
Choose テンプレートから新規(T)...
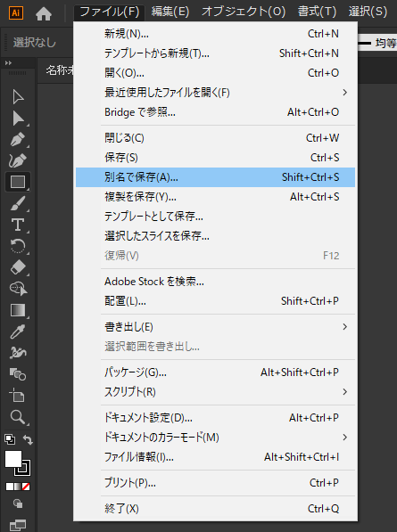(215, 53)
